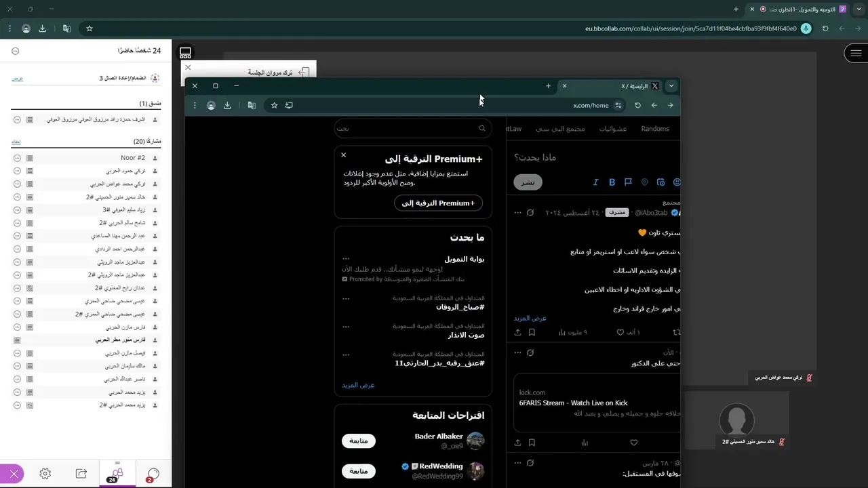Follow Bader Albaker

tap(359, 441)
